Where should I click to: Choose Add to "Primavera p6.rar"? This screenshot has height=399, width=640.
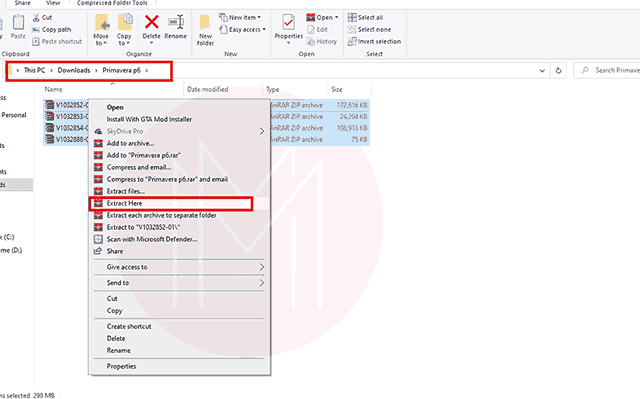click(180, 155)
